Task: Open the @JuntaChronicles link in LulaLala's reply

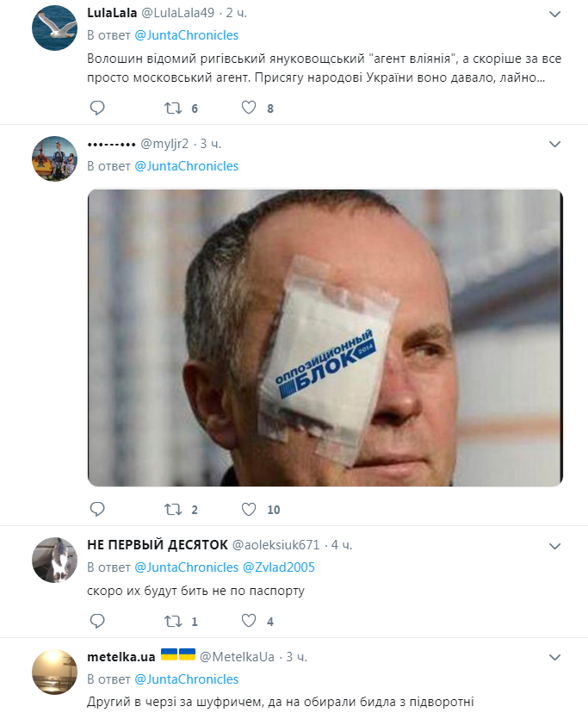Action: (x=186, y=35)
